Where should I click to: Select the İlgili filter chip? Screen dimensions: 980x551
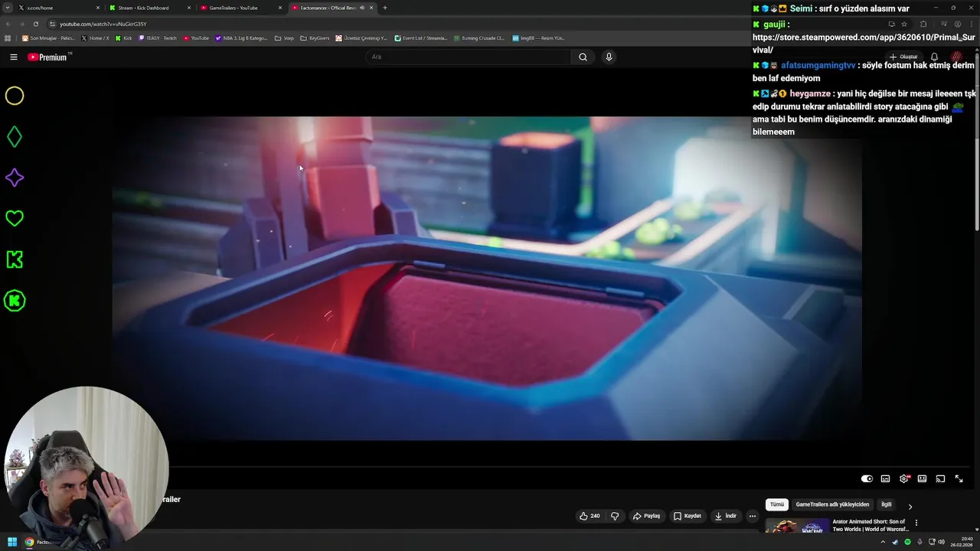pyautogui.click(x=886, y=505)
